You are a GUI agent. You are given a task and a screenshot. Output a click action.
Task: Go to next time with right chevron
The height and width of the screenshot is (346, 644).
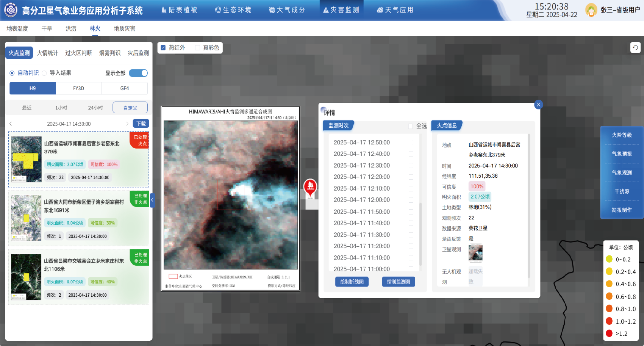127,124
